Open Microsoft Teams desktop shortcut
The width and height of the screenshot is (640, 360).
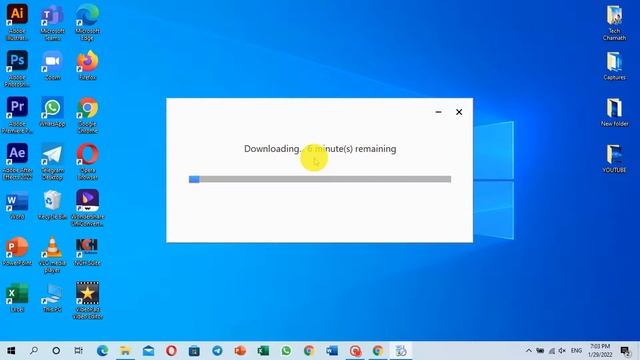pos(52,21)
